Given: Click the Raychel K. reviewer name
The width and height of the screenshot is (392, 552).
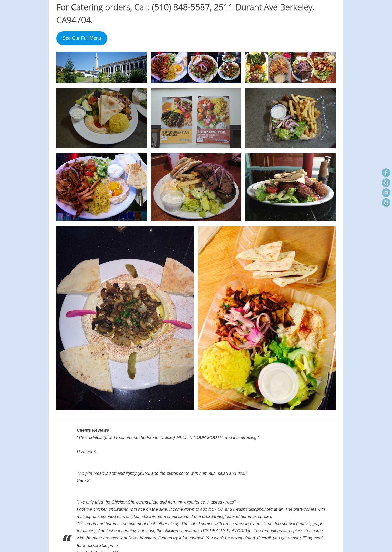Looking at the screenshot, I should [x=87, y=452].
